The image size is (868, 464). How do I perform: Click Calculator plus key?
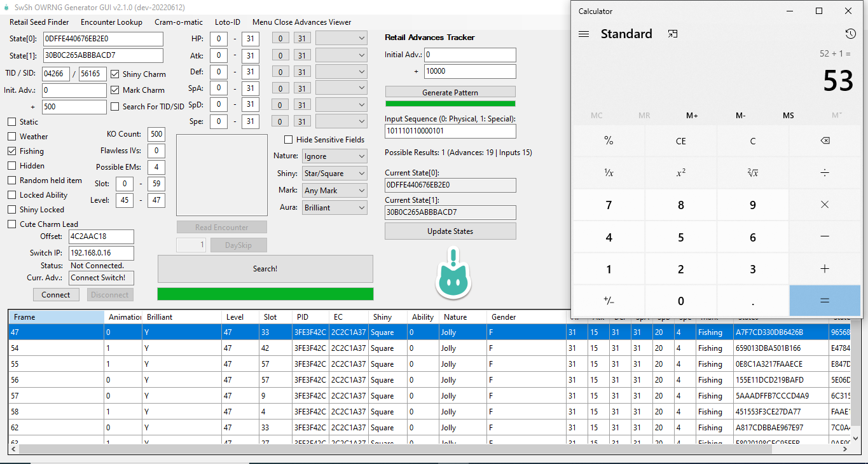(x=825, y=269)
